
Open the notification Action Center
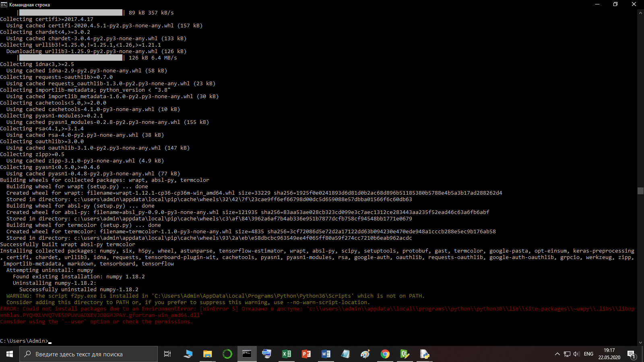click(x=631, y=354)
